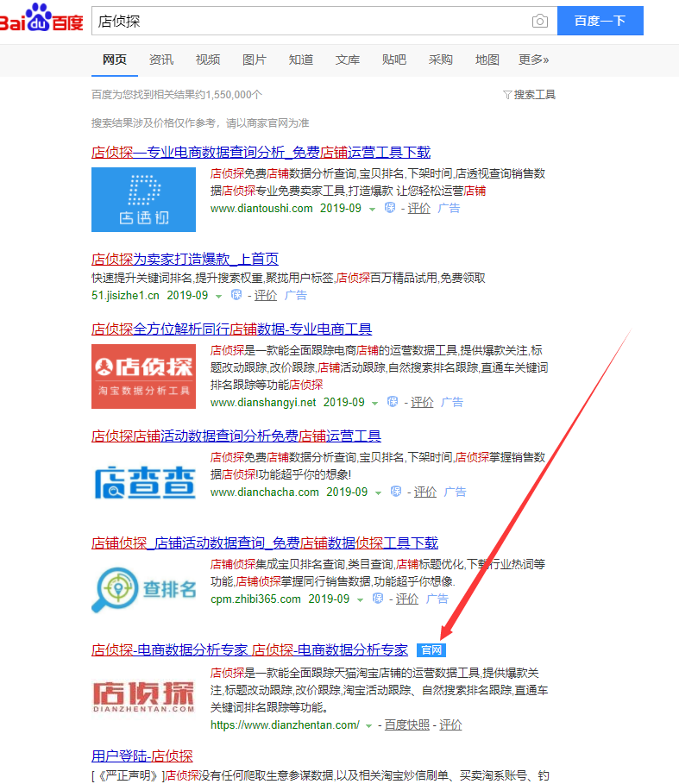
Task: Open the 搜索工具 filter
Action: 529,95
